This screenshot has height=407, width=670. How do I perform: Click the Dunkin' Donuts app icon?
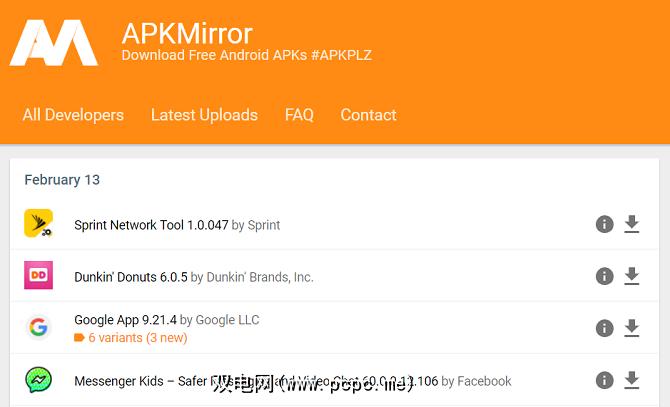click(38, 275)
